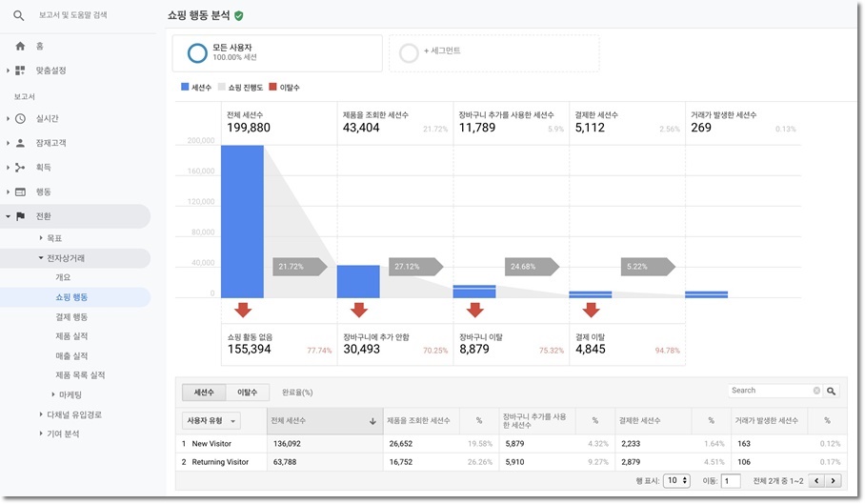Screen dimensions: 865x504
Task: Expand the 기여 분석 item
Action: (41, 433)
